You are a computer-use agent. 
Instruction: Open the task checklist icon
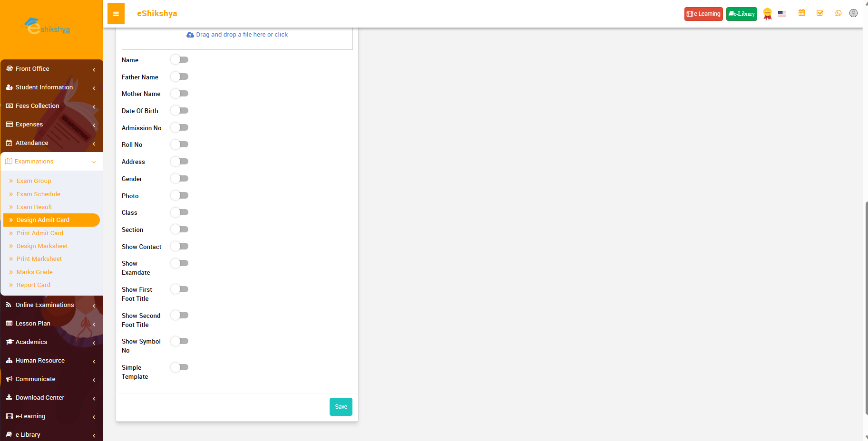(820, 13)
